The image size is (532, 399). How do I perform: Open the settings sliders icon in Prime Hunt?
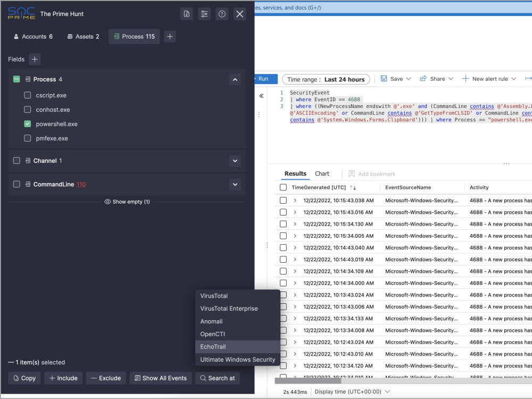pos(204,14)
